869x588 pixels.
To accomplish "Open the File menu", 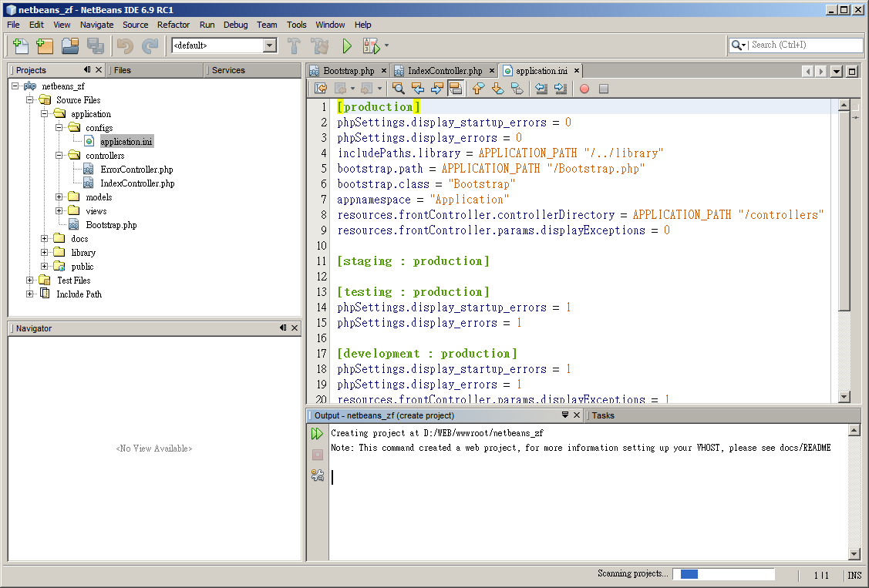I will point(13,25).
